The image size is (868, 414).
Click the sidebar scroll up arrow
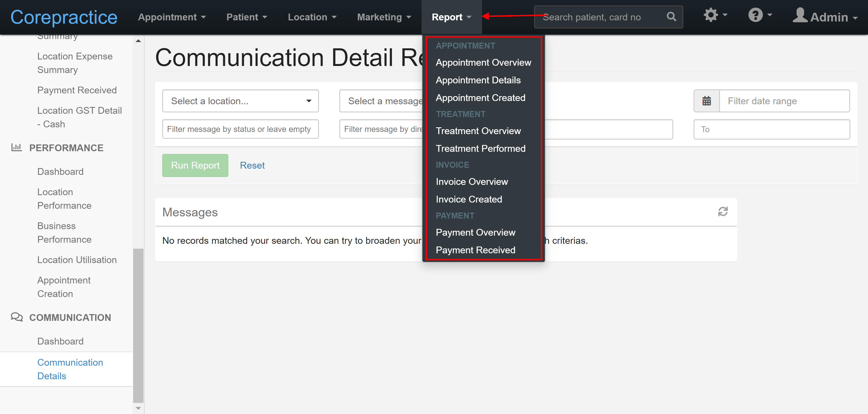(138, 41)
